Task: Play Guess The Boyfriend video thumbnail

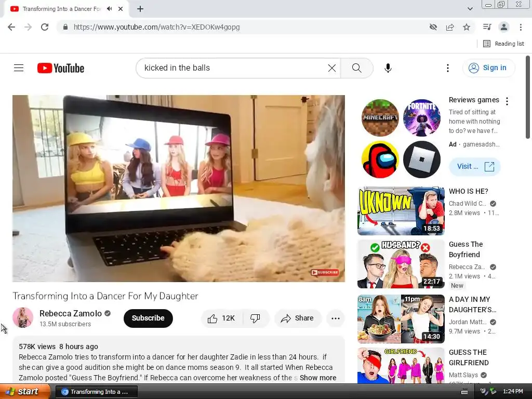Action: click(x=401, y=263)
